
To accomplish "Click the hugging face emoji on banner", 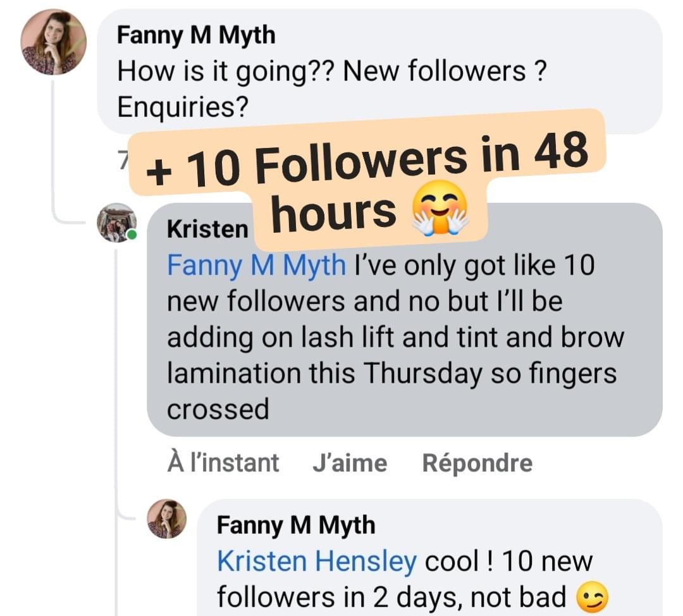I will point(440,212).
